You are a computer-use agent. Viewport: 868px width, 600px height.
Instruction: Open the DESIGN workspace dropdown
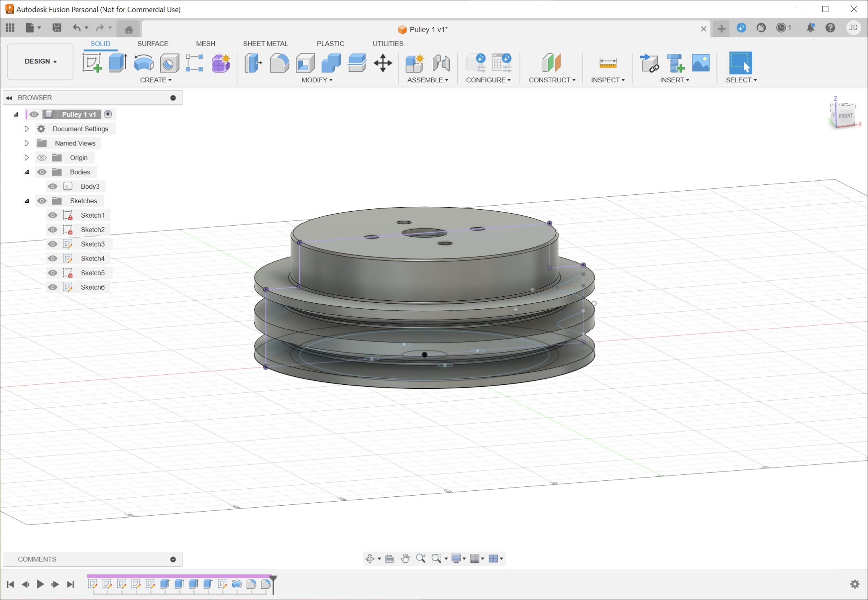[40, 61]
